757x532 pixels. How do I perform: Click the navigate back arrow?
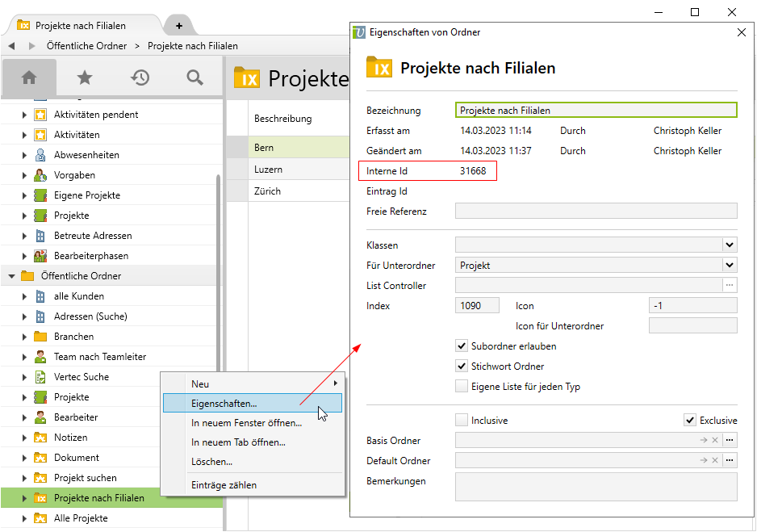click(11, 46)
